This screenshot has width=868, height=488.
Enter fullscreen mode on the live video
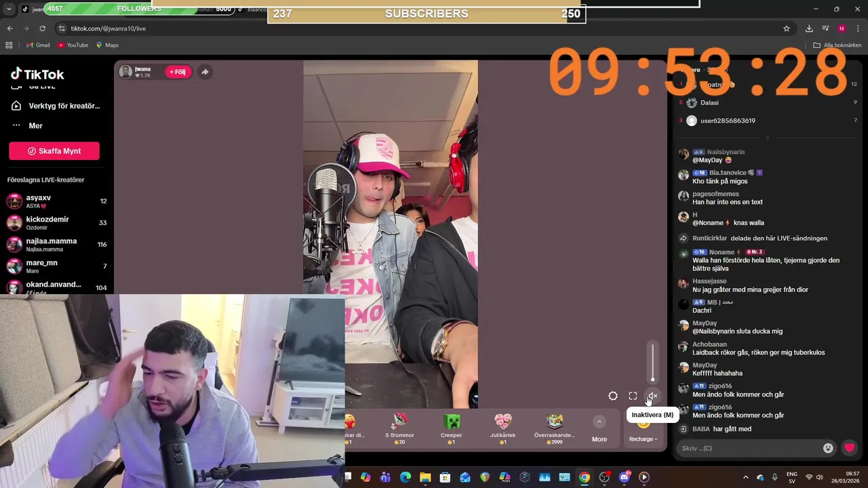pyautogui.click(x=633, y=396)
